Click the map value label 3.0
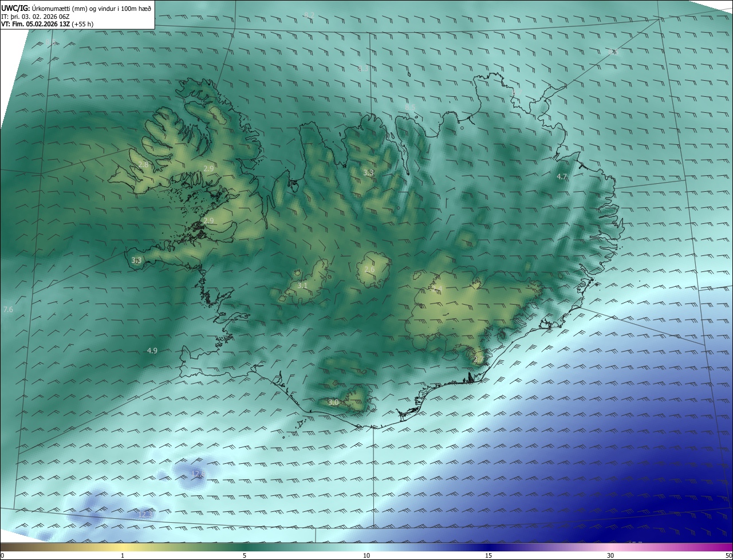Image resolution: width=733 pixels, height=560 pixels. [333, 403]
